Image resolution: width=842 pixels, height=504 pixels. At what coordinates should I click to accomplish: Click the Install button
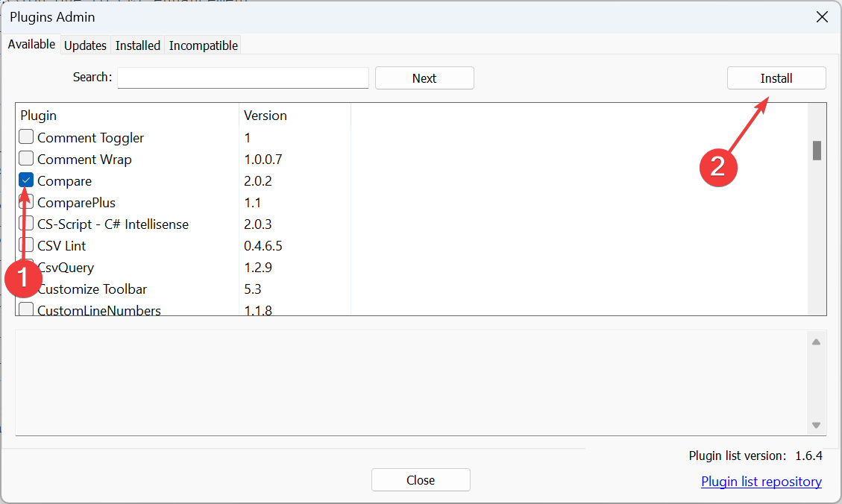(x=776, y=78)
